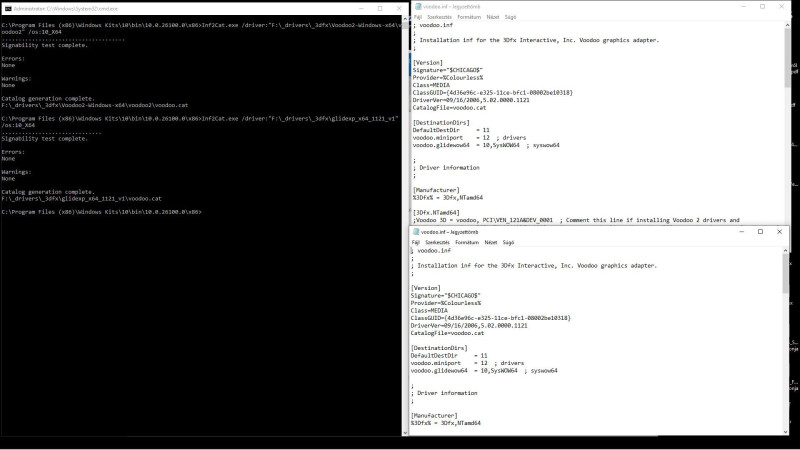Click scroll-down arrow in Command Prompt scrollbar

point(405,433)
